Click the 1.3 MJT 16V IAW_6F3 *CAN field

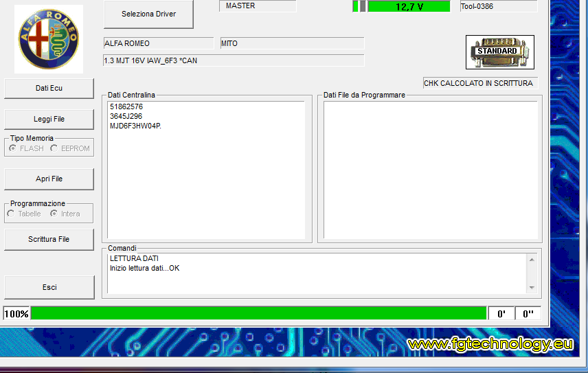point(234,60)
